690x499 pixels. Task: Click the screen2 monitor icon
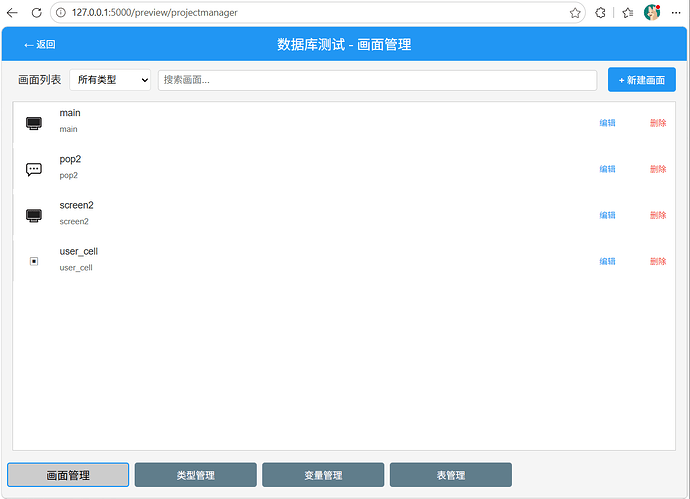(34, 216)
